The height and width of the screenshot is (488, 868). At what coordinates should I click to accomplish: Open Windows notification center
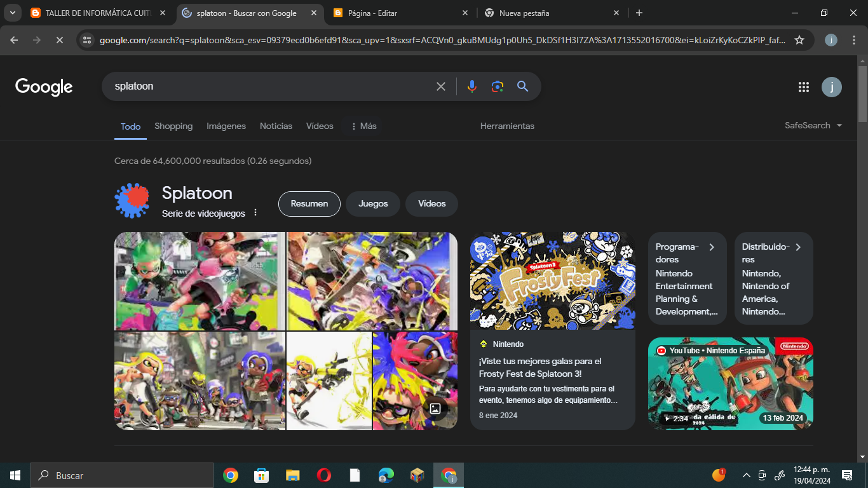tap(847, 475)
